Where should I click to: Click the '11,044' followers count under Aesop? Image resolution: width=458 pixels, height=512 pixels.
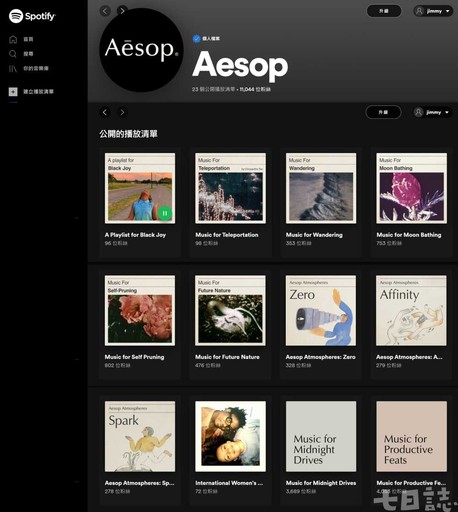[x=247, y=89]
